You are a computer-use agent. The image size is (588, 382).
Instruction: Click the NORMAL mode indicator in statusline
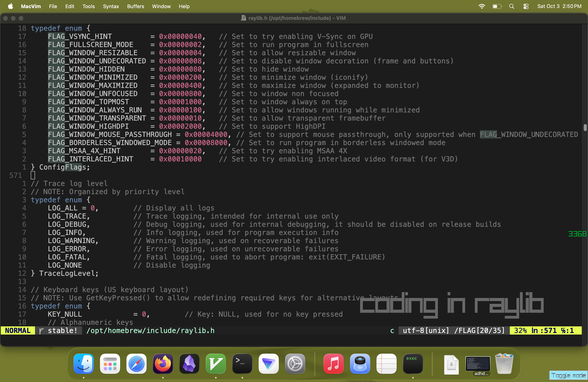pyautogui.click(x=18, y=330)
